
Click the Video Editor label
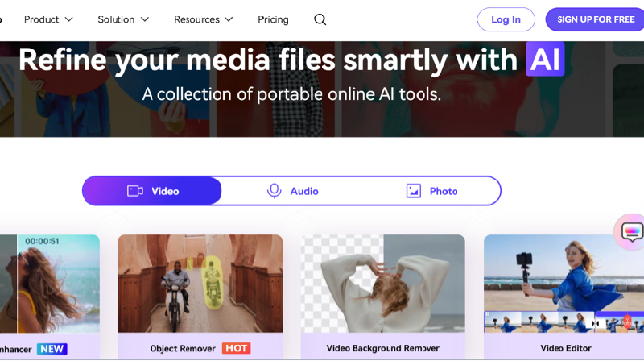[x=566, y=348]
